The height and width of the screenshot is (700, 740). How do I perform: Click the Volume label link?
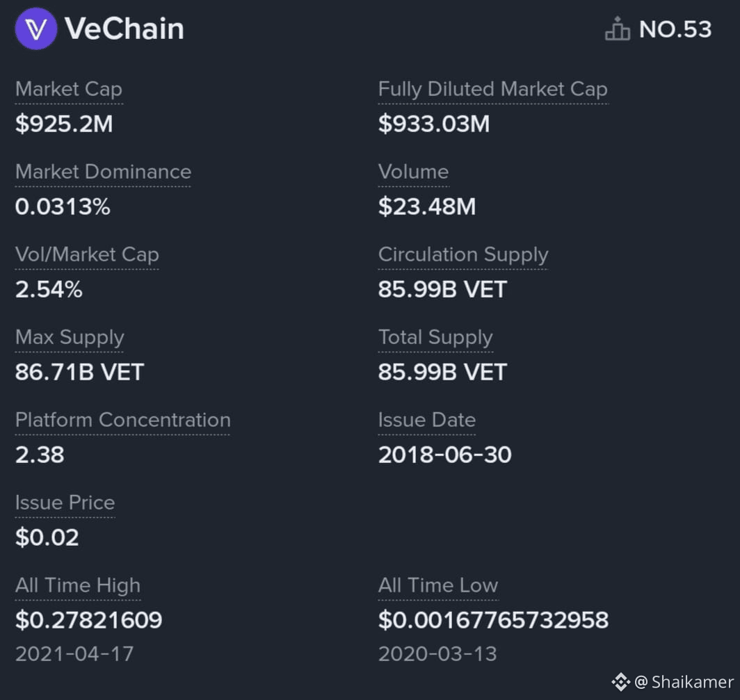[x=413, y=172]
